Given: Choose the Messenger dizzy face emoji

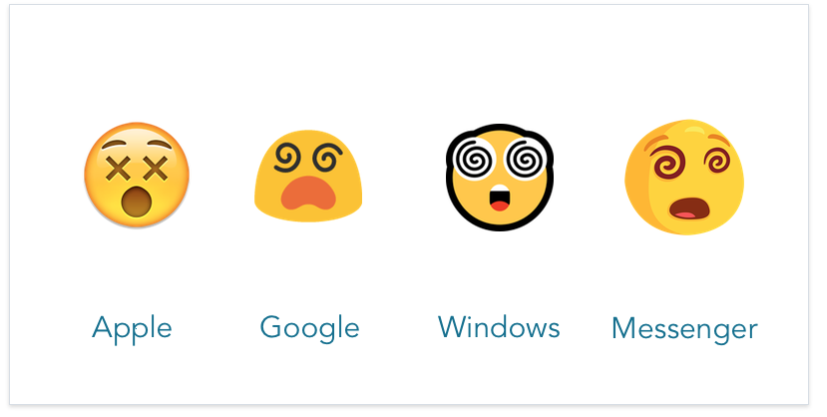Looking at the screenshot, I should (x=684, y=177).
